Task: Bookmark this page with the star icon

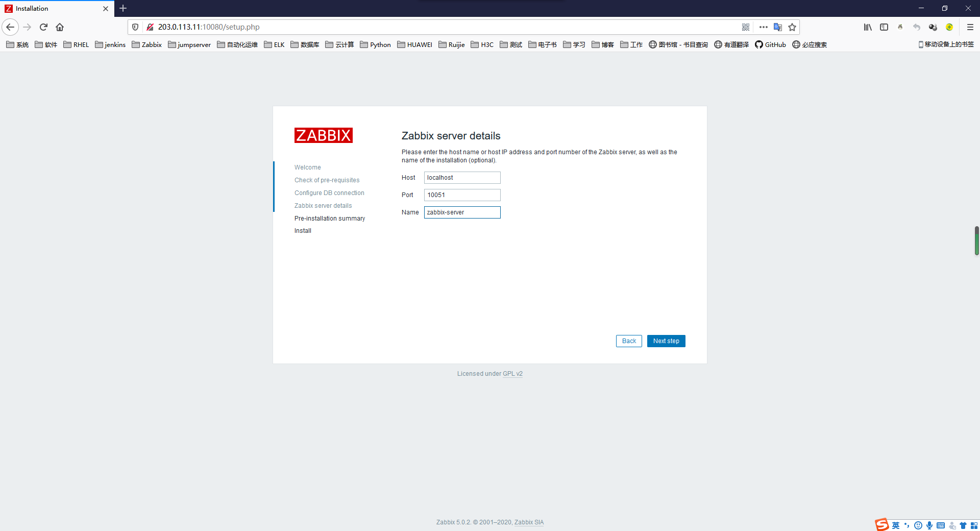Action: (792, 27)
